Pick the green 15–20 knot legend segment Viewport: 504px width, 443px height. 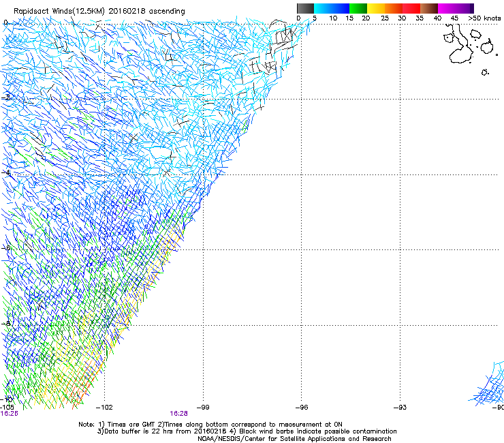(358, 8)
